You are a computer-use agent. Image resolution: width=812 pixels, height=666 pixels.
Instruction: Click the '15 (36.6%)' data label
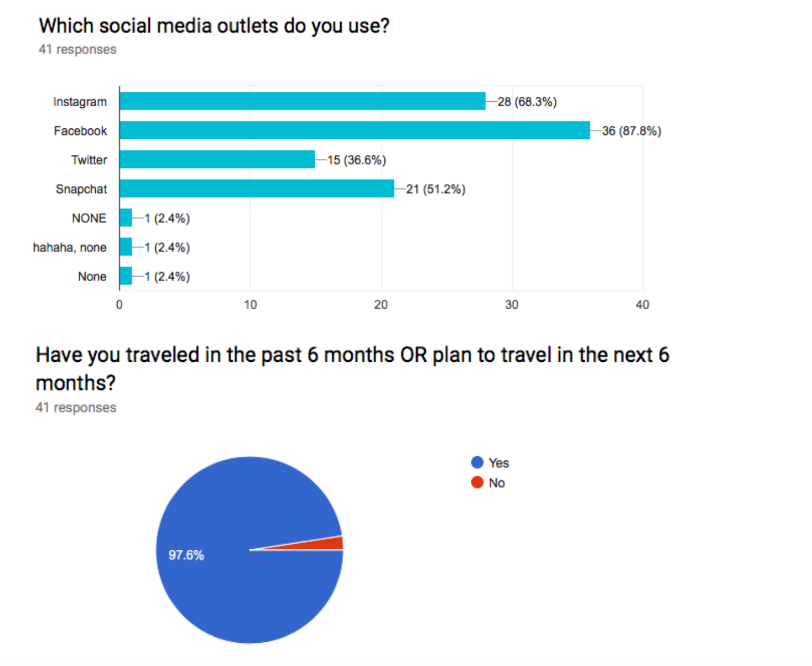[356, 160]
